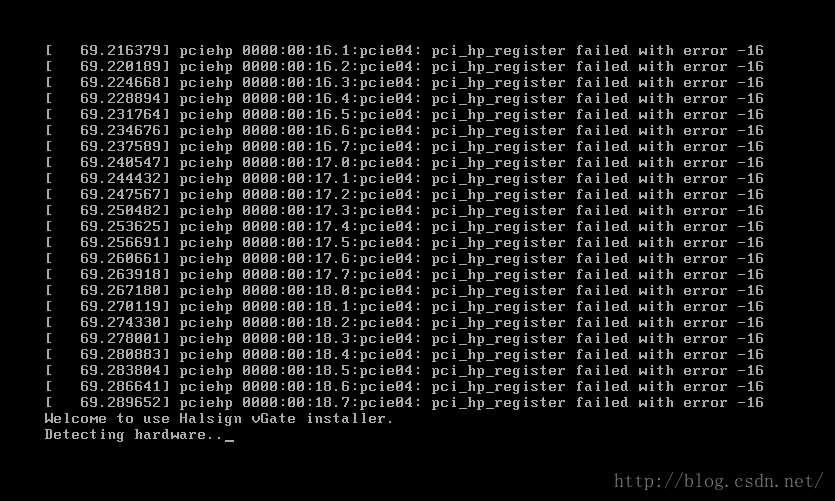Click timestamp 69.267180 in the log
The image size is (835, 501).
(121, 291)
